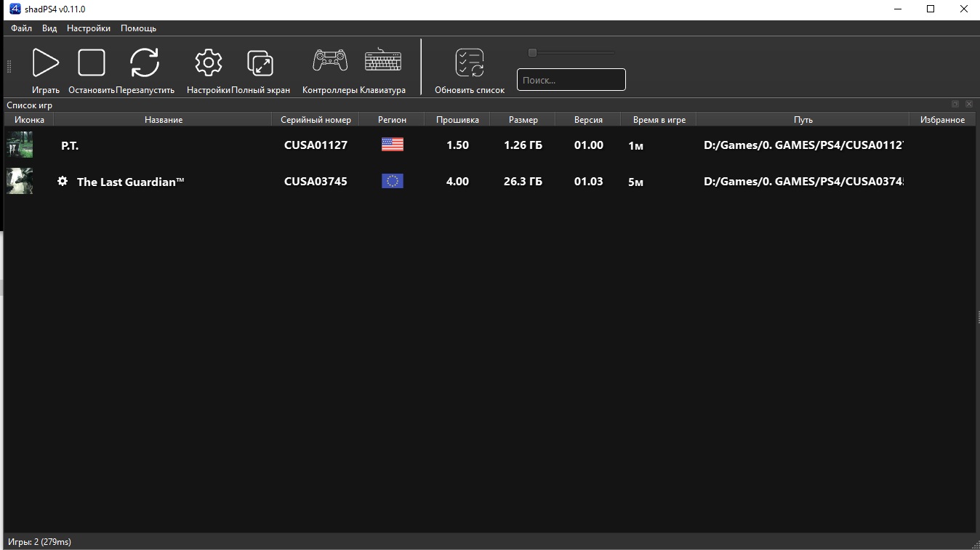Click version value 01.00
980x550 pixels.
click(588, 145)
